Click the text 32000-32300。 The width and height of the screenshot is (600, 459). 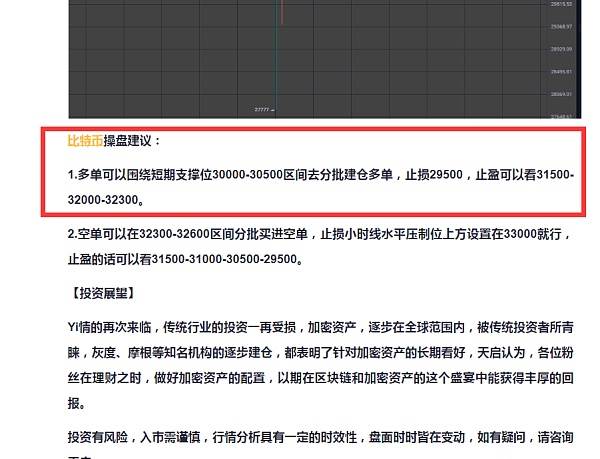(x=106, y=200)
